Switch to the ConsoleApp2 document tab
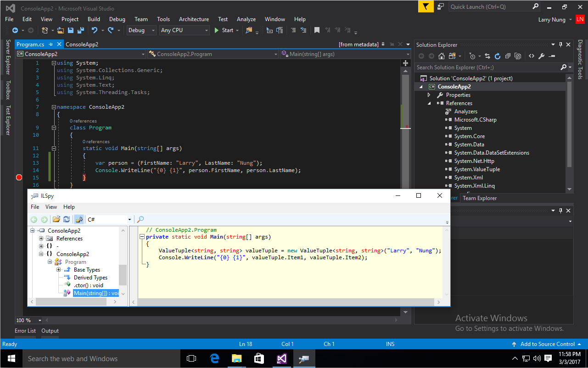The image size is (588, 368). pyautogui.click(x=82, y=45)
